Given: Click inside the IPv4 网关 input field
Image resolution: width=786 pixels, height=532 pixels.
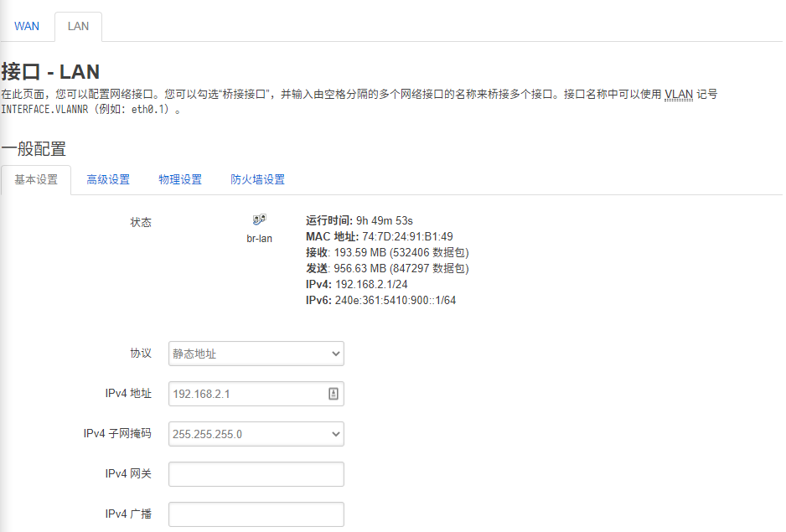Looking at the screenshot, I should pyautogui.click(x=256, y=474).
